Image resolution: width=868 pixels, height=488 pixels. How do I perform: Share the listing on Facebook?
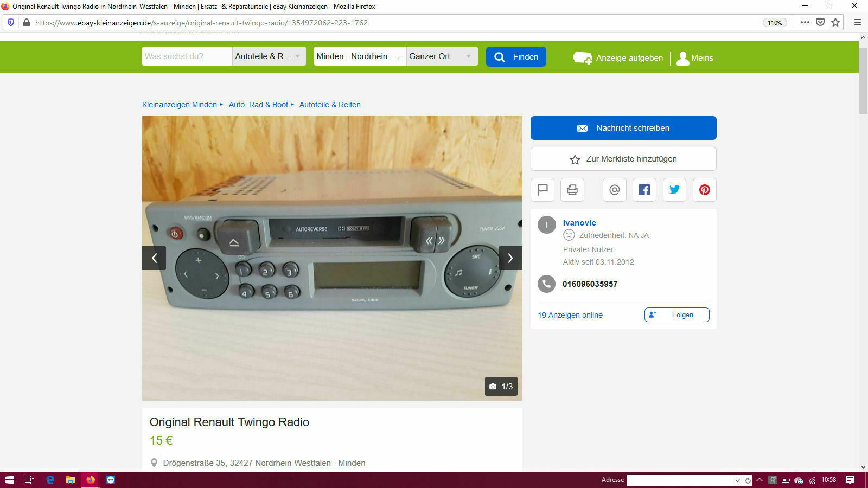point(644,190)
